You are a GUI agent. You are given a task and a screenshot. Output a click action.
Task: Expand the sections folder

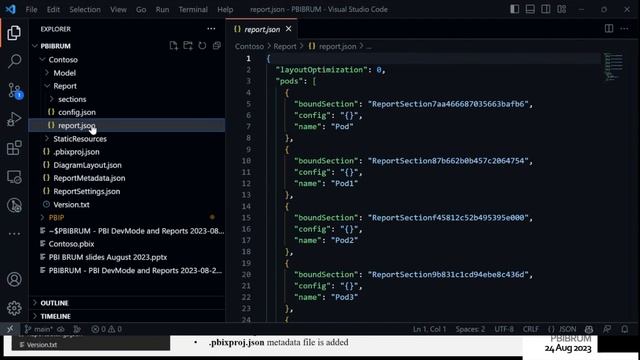(x=72, y=99)
